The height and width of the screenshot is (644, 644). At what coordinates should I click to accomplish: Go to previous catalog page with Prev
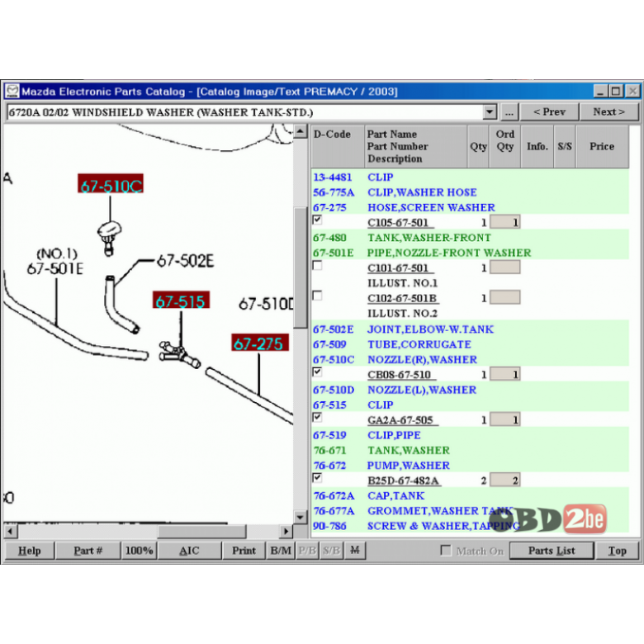pos(549,111)
